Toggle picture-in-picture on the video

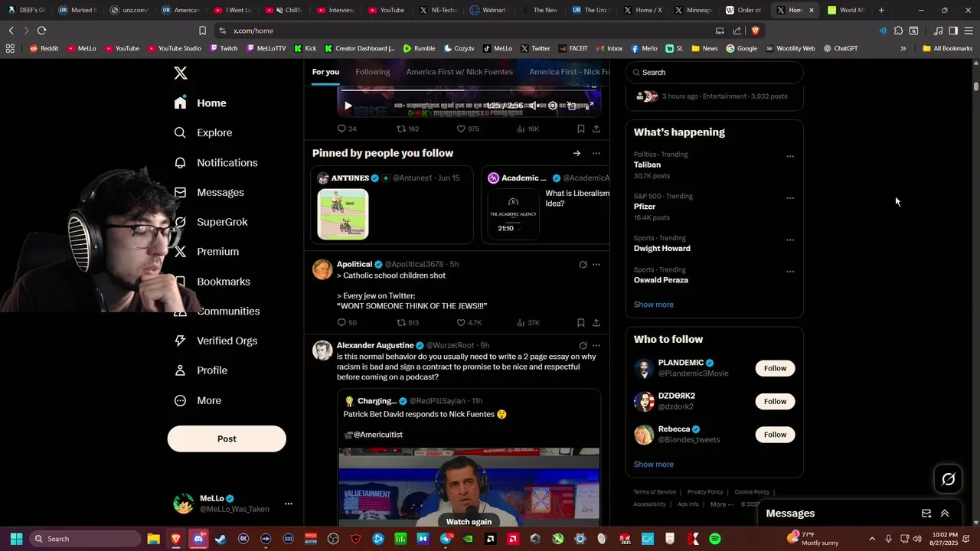point(571,106)
